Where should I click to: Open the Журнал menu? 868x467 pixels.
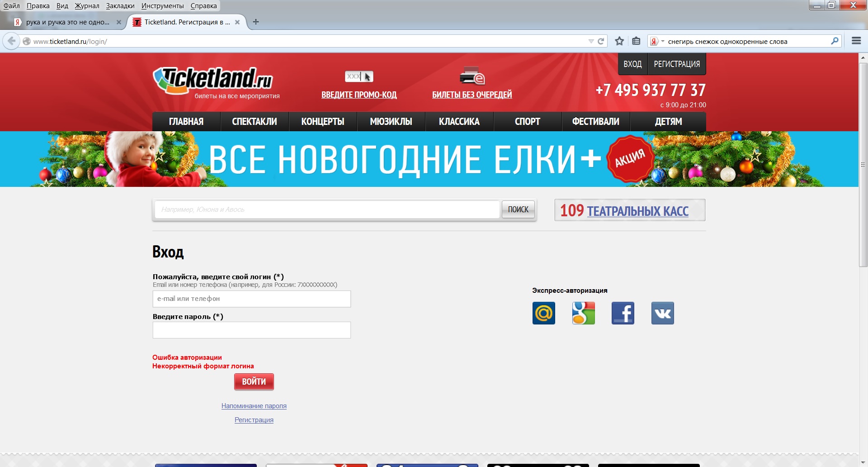pos(87,6)
